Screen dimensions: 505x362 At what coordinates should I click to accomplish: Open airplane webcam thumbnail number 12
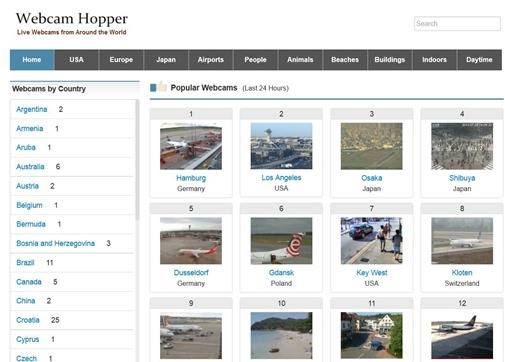[x=462, y=335]
